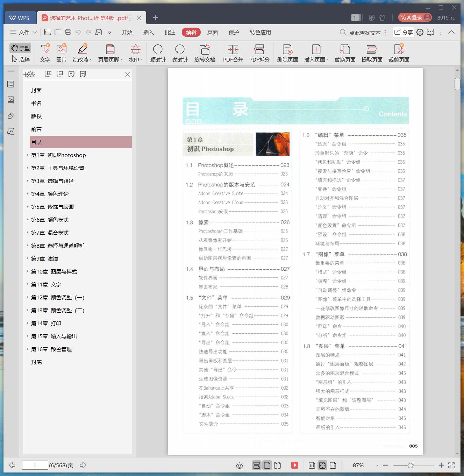464x476 pixels.
Task: Open the Text edit tool (文字)
Action: click(45, 53)
